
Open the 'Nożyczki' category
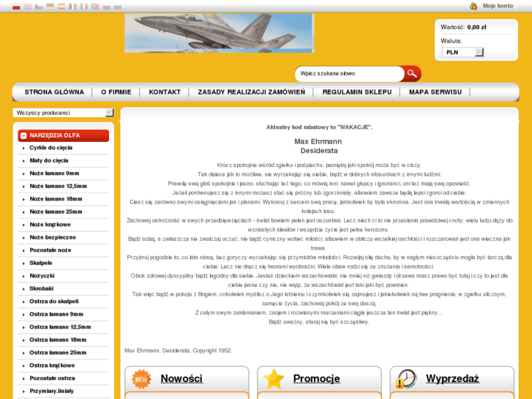(x=42, y=276)
